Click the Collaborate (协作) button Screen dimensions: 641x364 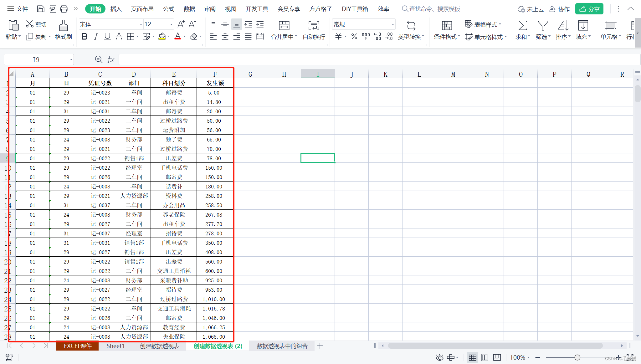[560, 9]
